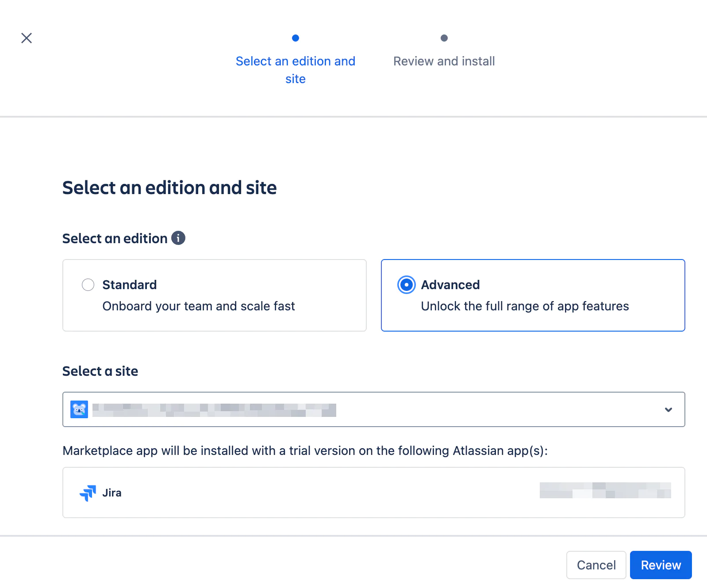Click the Cancel button

click(596, 565)
